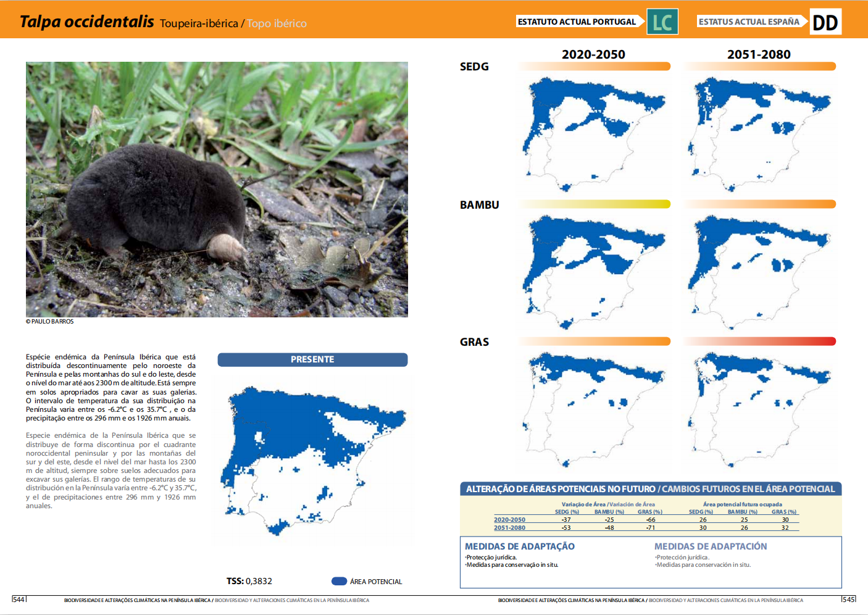868x615 pixels.
Task: Click the Talpa occidentalis title
Action: pyautogui.click(x=87, y=22)
